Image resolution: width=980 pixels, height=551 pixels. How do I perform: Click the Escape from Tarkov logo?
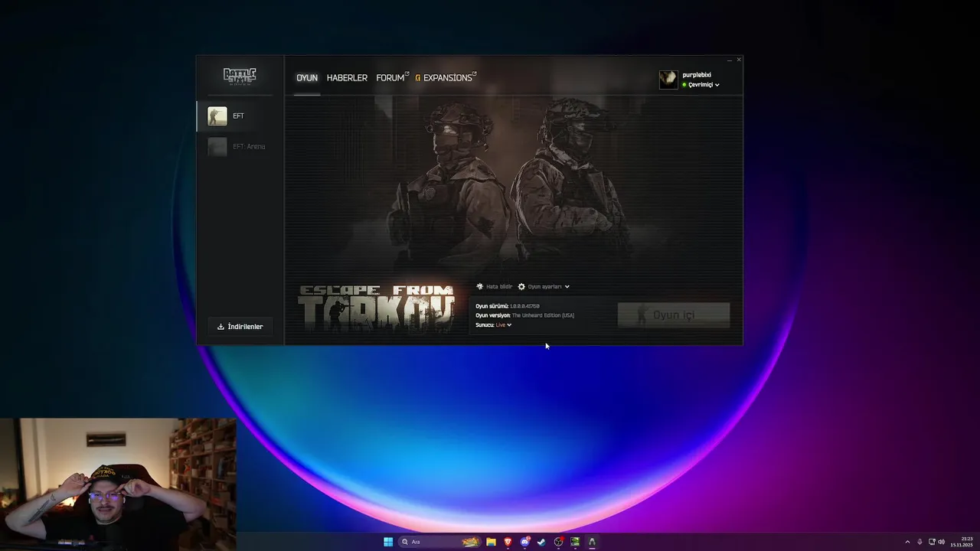point(376,308)
